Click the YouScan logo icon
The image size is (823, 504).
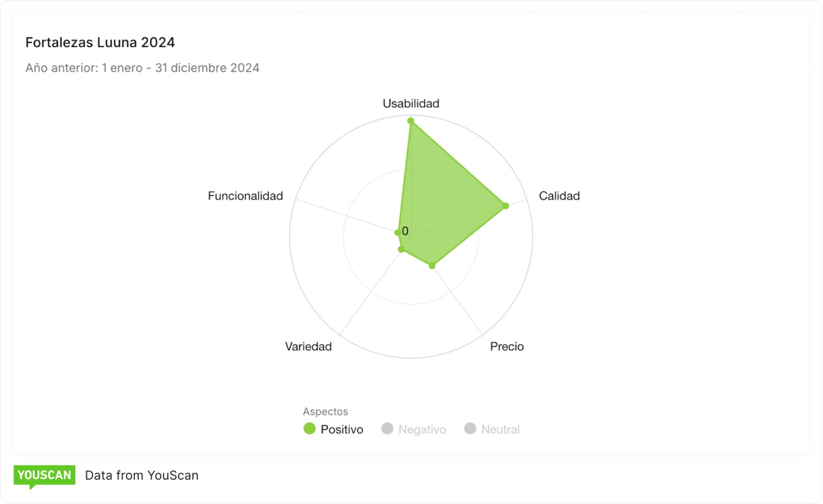(44, 476)
